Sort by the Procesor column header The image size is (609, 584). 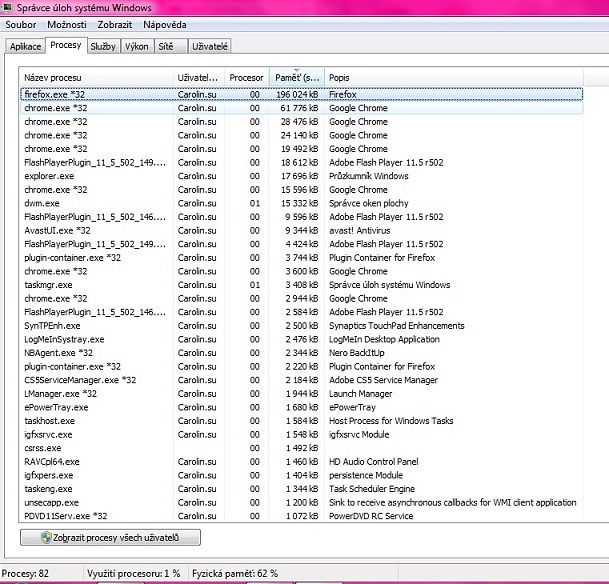pyautogui.click(x=246, y=77)
